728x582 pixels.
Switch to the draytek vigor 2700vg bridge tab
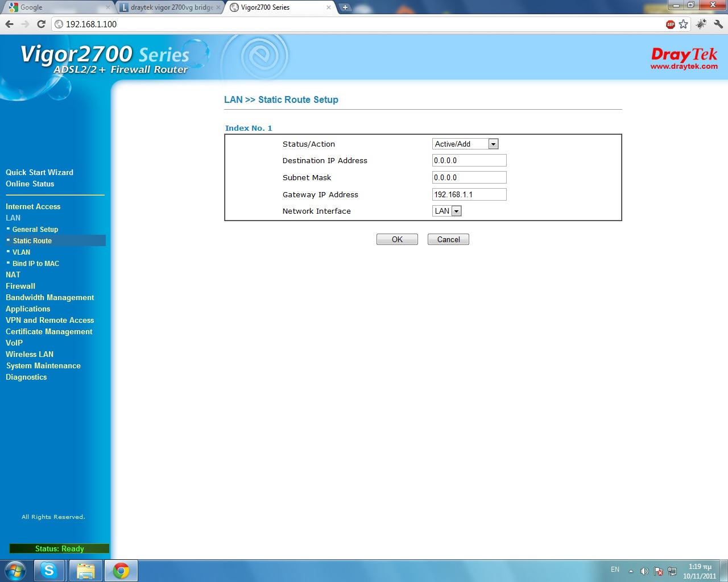click(169, 7)
